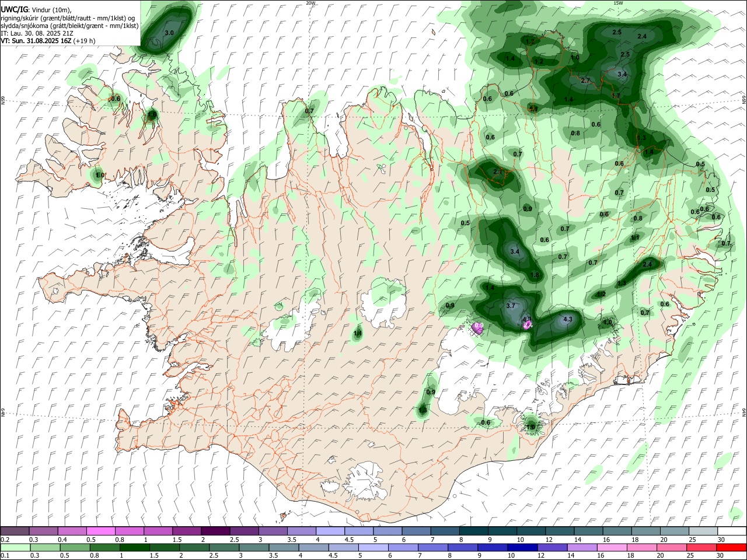Click the 8–9 dark teal snow swatch

click(474, 531)
